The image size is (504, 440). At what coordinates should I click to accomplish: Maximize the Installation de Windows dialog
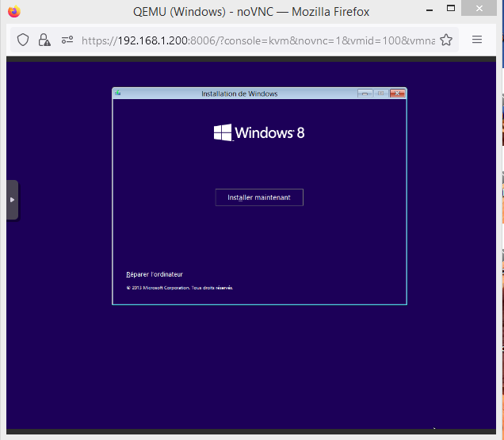(x=381, y=94)
